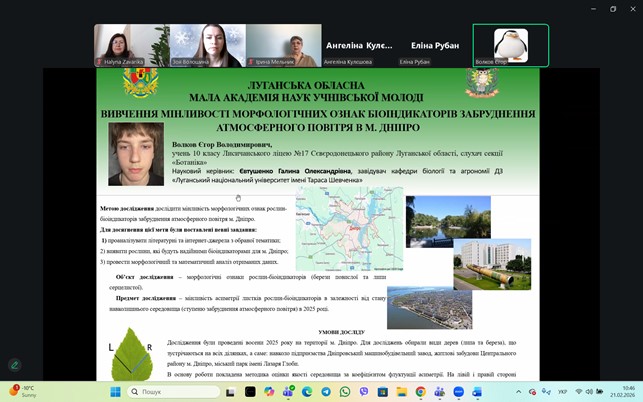Screen dimensions: 643x402
Task: Click the УКР language indicator
Action: 562,392
